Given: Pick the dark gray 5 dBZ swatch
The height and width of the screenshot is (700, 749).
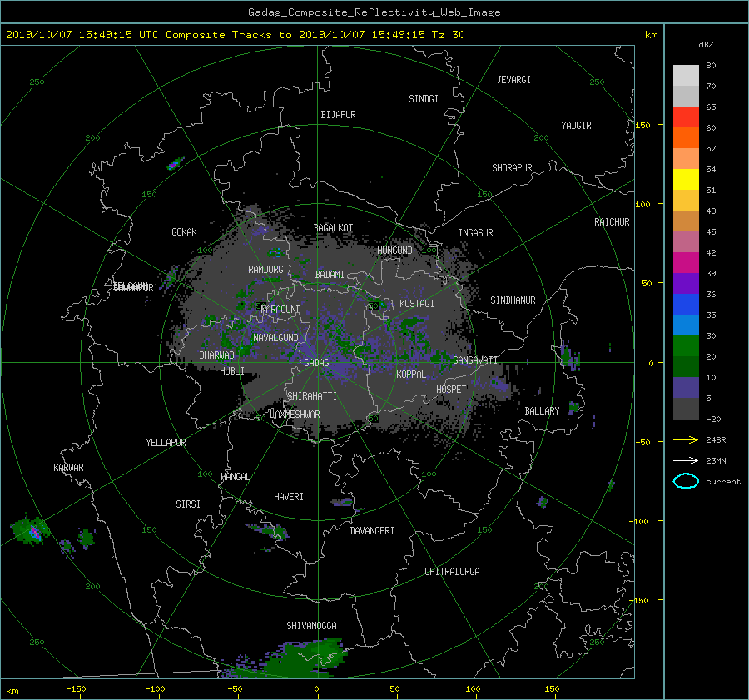Looking at the screenshot, I should [x=686, y=409].
